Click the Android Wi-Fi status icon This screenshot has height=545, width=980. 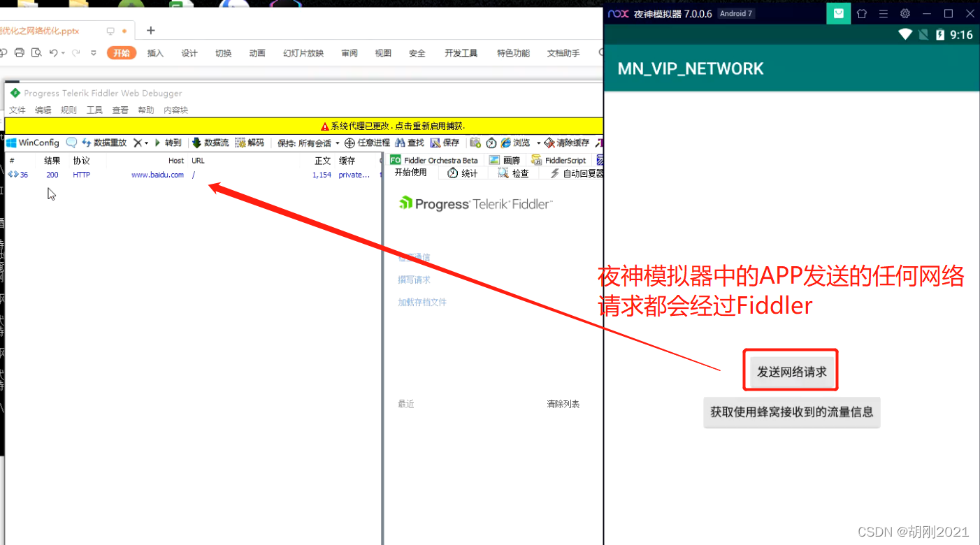click(x=906, y=34)
